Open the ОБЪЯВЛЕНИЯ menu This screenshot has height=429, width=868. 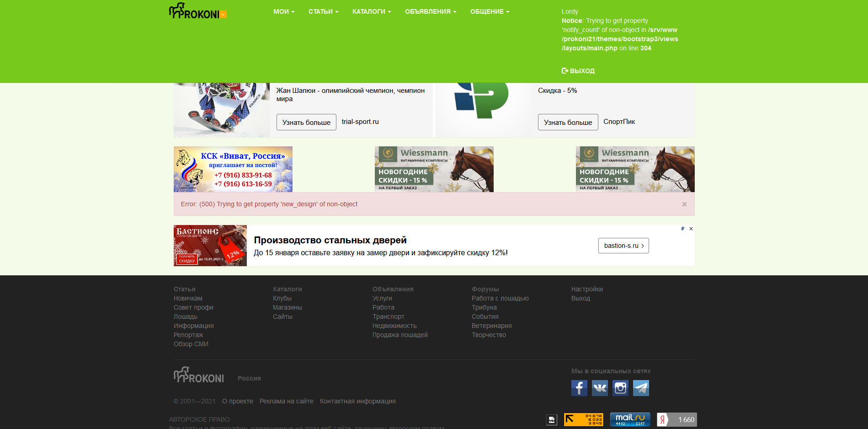click(430, 11)
